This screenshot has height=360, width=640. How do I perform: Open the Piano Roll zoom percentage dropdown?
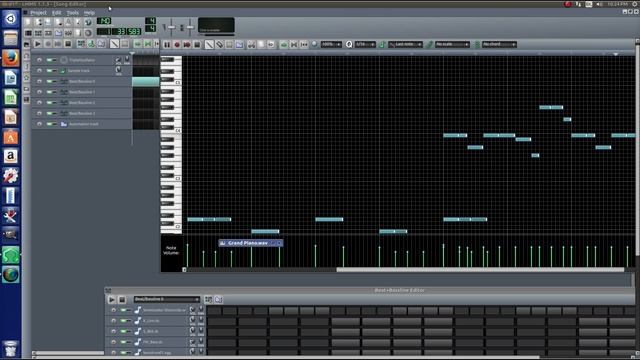pyautogui.click(x=331, y=44)
